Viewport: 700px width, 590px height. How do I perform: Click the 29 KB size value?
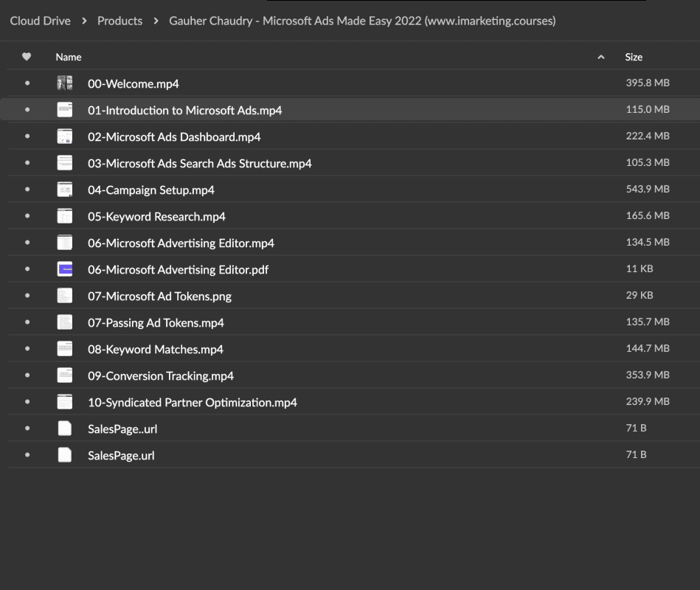pos(640,295)
